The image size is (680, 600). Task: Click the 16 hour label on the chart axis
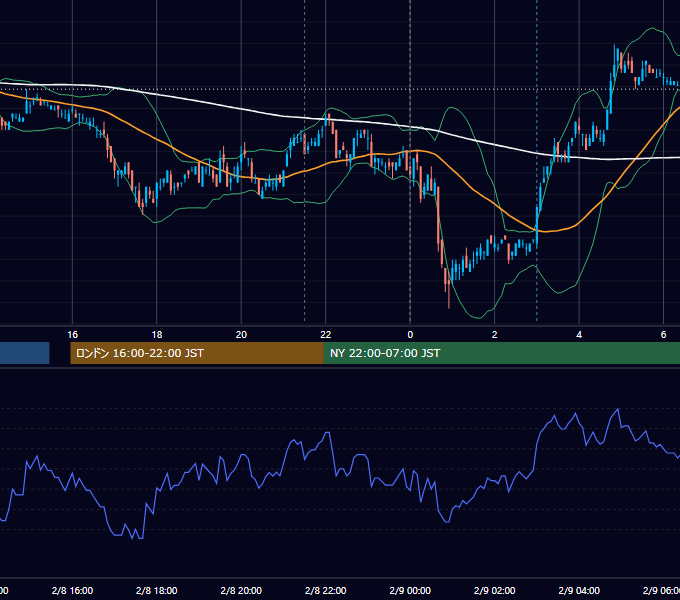point(72,335)
